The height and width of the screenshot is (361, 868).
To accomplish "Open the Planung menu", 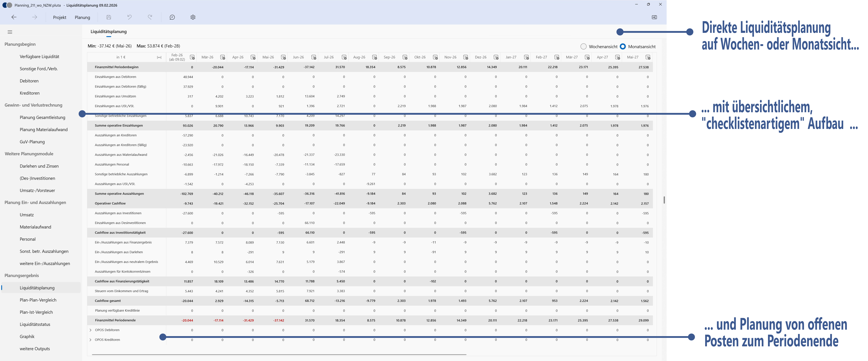I will point(82,17).
